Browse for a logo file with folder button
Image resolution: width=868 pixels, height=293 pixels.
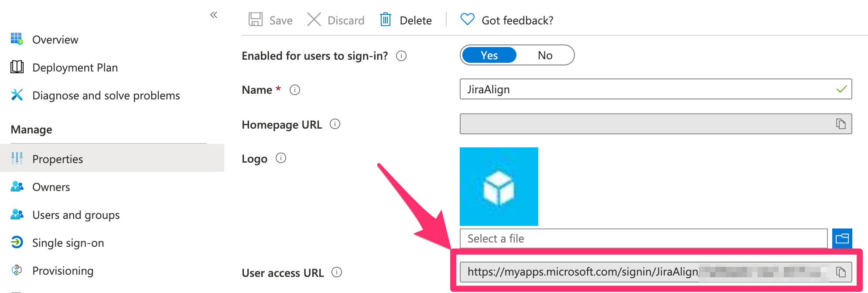[x=842, y=238]
